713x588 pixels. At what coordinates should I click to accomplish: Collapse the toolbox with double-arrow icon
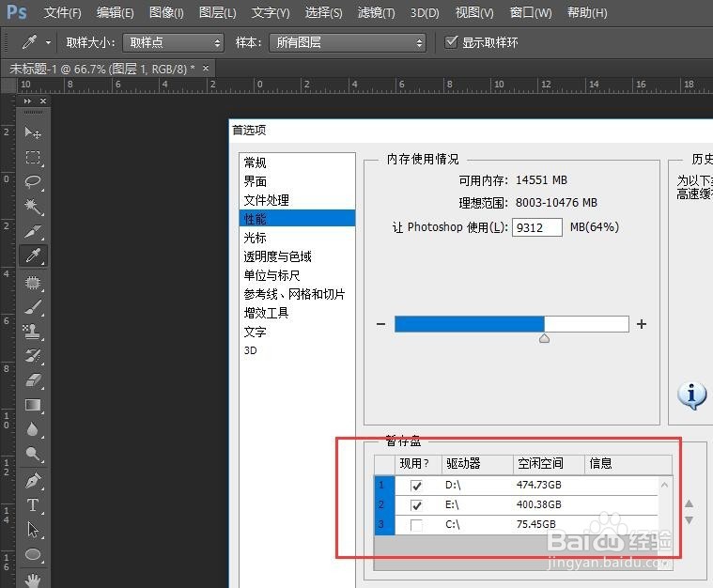click(x=28, y=101)
